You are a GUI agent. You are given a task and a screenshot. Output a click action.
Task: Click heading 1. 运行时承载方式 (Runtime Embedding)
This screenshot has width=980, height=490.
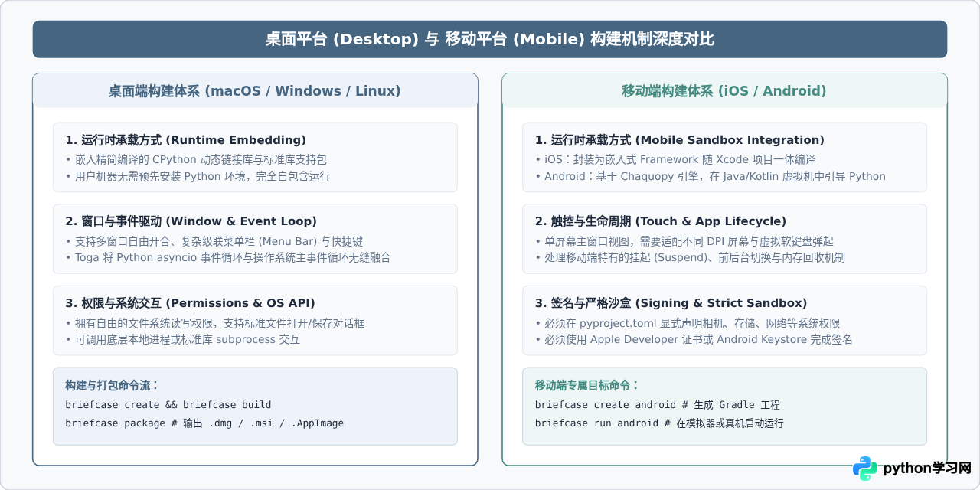pyautogui.click(x=186, y=140)
